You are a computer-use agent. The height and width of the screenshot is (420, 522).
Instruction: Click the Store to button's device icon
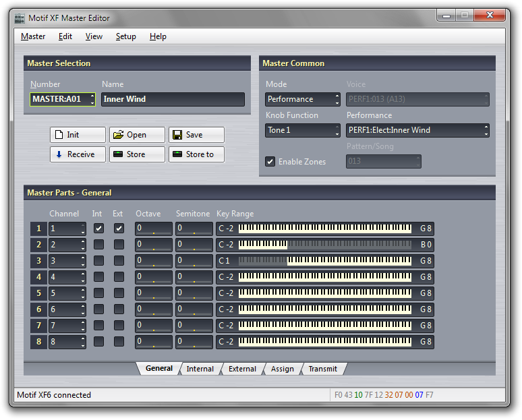(x=177, y=154)
